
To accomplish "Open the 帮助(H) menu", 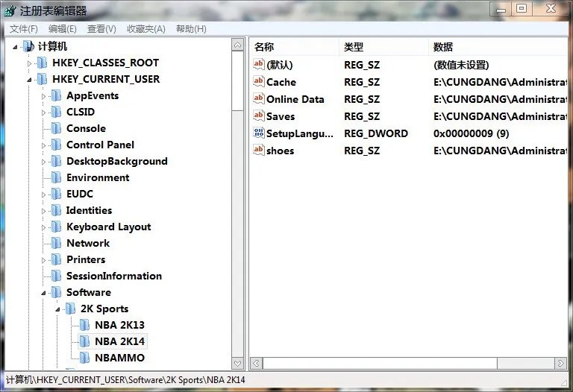I will tap(191, 29).
